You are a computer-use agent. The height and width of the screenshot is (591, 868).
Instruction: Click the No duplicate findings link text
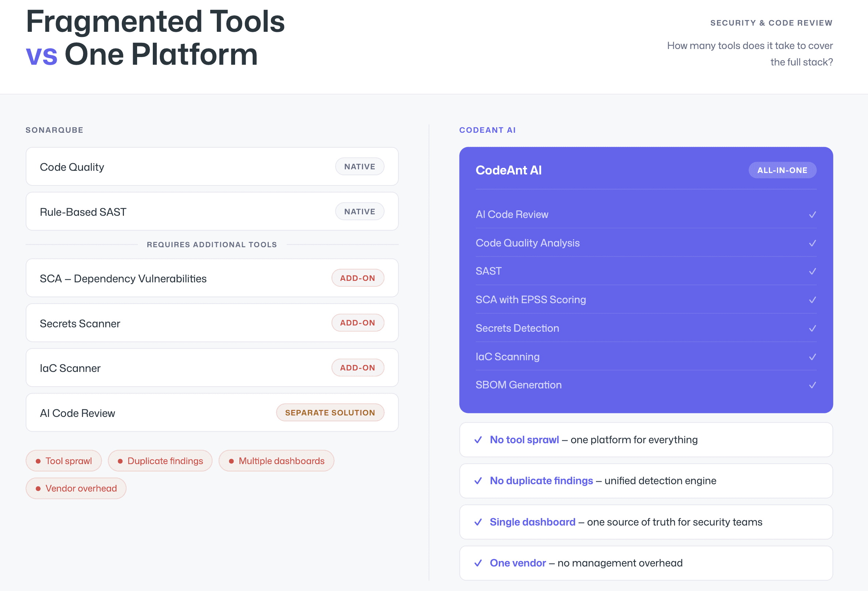[541, 481]
